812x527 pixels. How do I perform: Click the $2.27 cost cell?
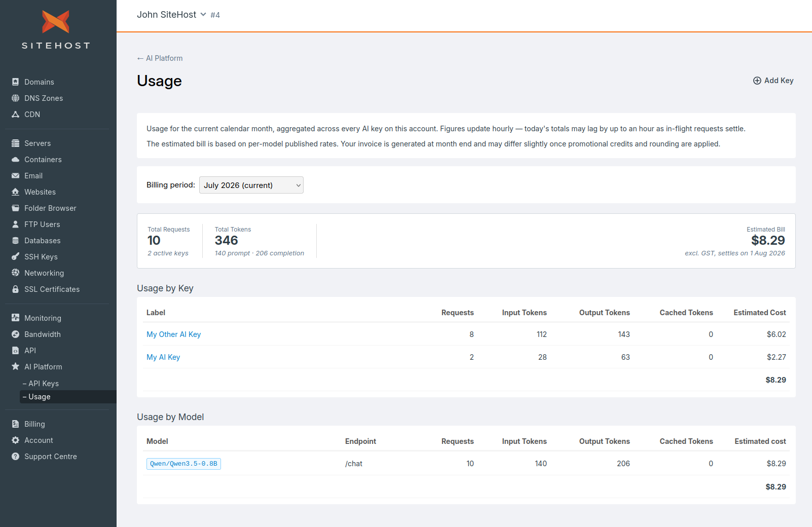click(x=777, y=357)
